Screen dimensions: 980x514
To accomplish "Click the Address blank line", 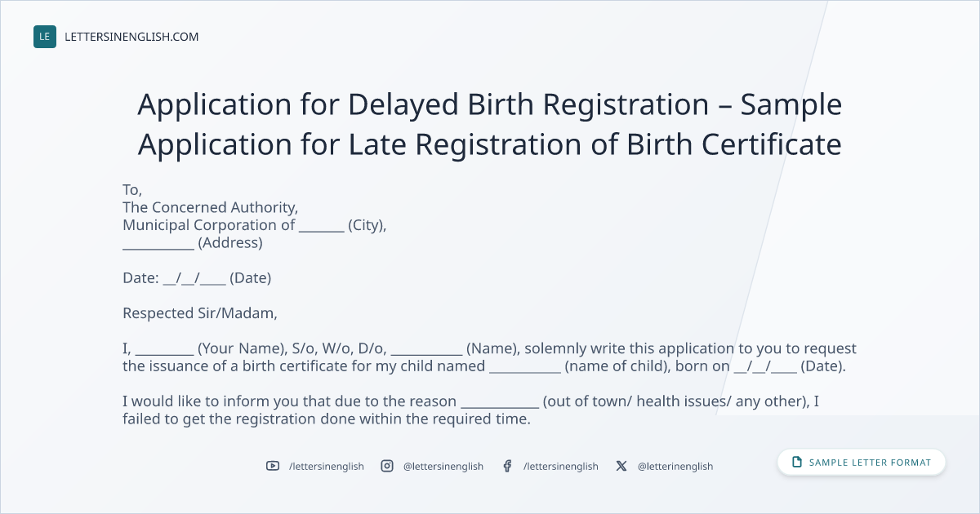I will coord(158,246).
